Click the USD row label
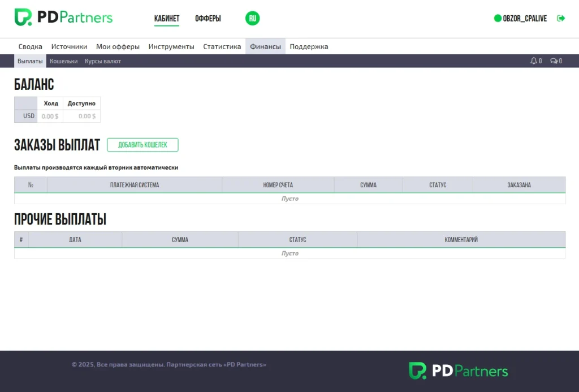This screenshot has width=579, height=392. tap(26, 116)
